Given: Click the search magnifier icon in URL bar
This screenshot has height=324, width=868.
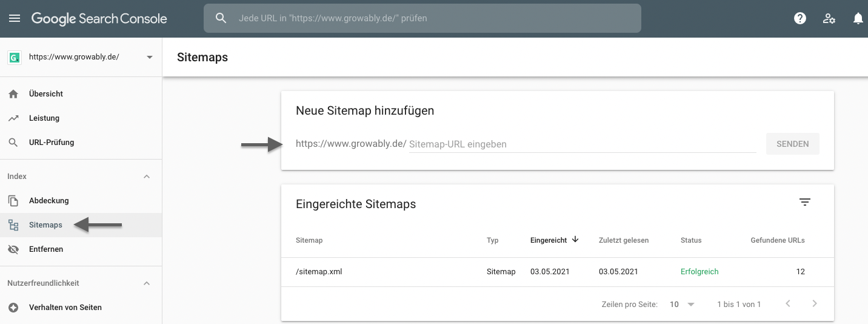Looking at the screenshot, I should click(x=221, y=18).
